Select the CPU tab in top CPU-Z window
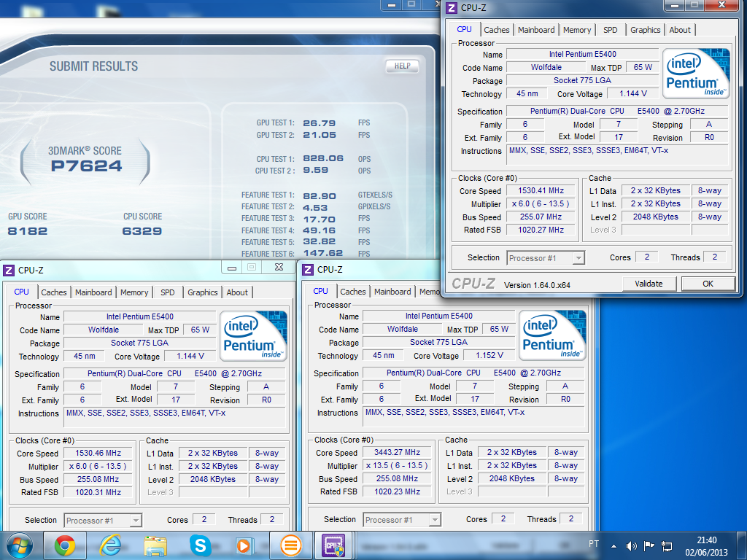This screenshot has width=747, height=560. pyautogui.click(x=464, y=29)
